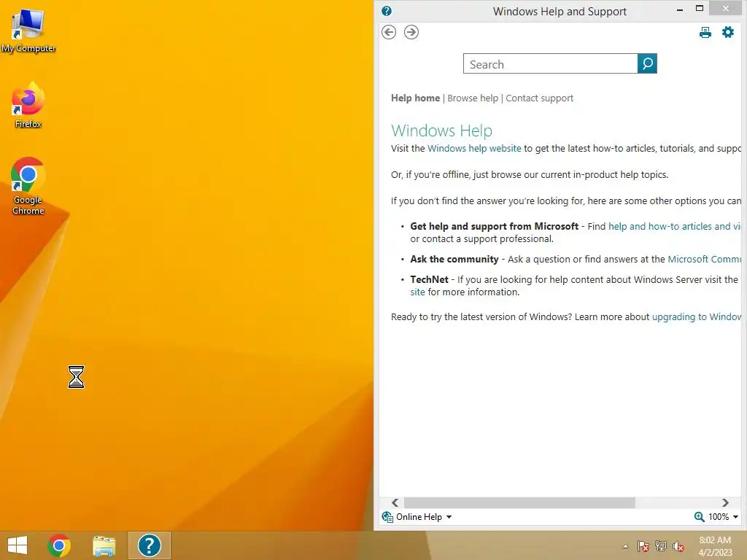
Task: Go forward in Windows Help
Action: point(411,32)
